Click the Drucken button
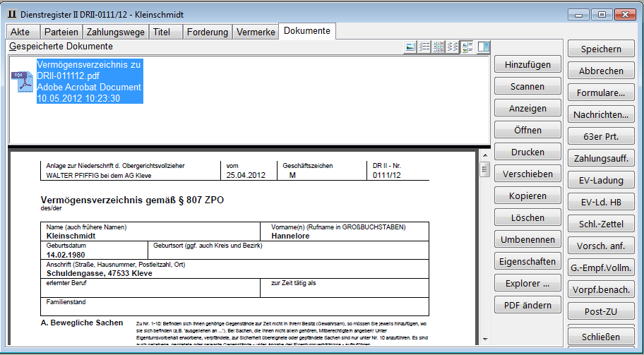This screenshot has width=644, height=355. pyautogui.click(x=527, y=152)
